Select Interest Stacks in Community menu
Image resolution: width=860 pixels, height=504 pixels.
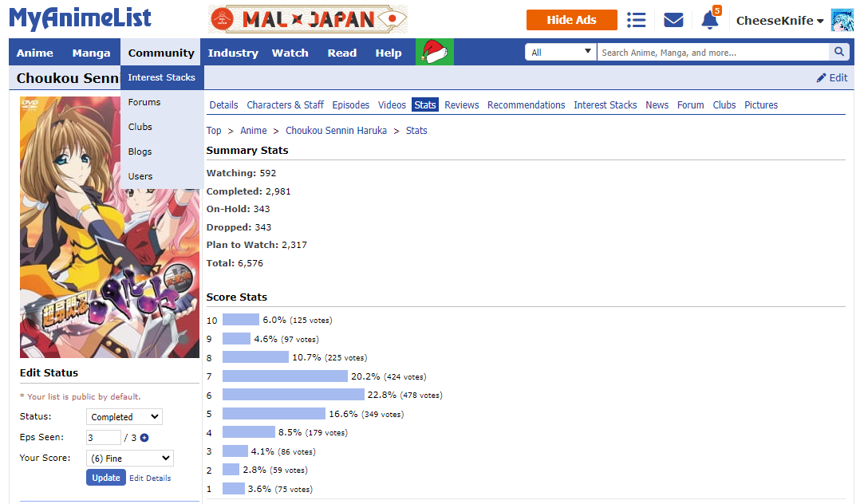pos(162,77)
